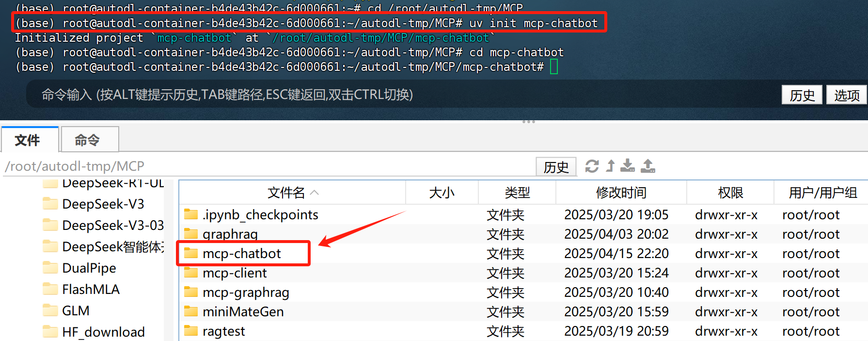Screen dimensions: 868x341
Task: Select the FlashMLA folder in tree
Action: [91, 290]
